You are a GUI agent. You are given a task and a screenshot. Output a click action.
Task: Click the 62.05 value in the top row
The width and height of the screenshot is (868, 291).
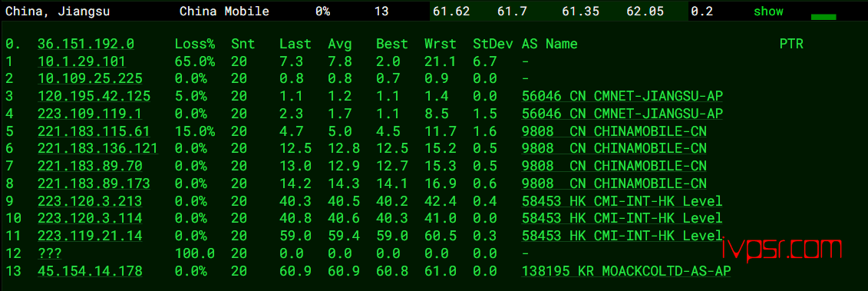[645, 11]
